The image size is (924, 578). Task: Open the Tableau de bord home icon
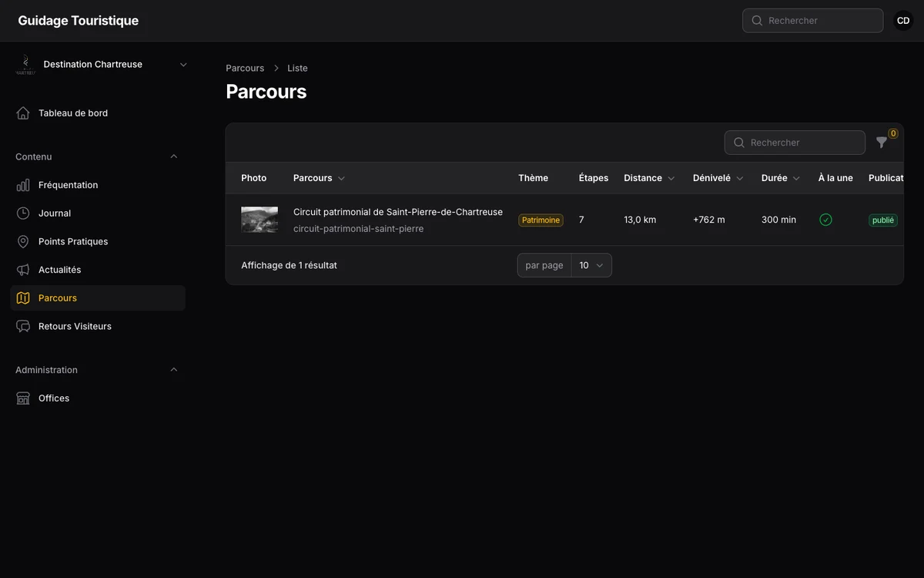(x=23, y=113)
